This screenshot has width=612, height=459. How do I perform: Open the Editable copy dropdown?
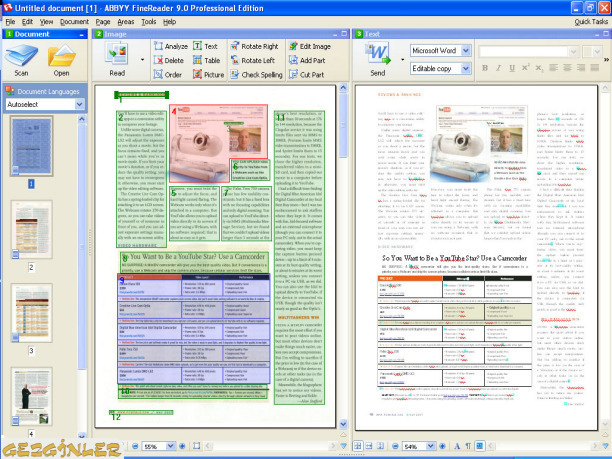[x=466, y=68]
